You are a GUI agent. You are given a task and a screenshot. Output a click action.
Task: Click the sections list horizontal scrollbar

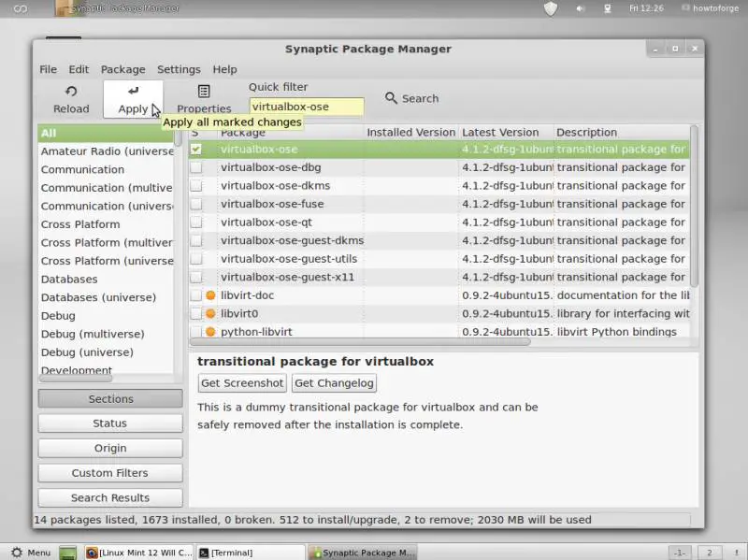click(x=76, y=379)
